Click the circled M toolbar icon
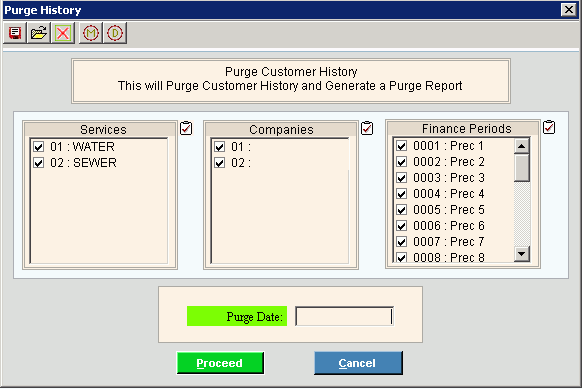Screen dimensions: 582x389 click(91, 33)
